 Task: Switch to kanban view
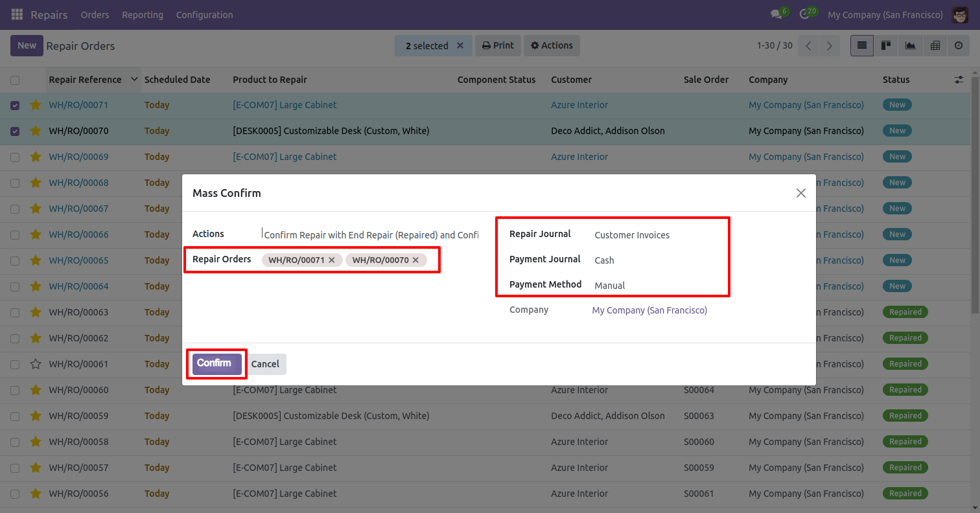(886, 46)
